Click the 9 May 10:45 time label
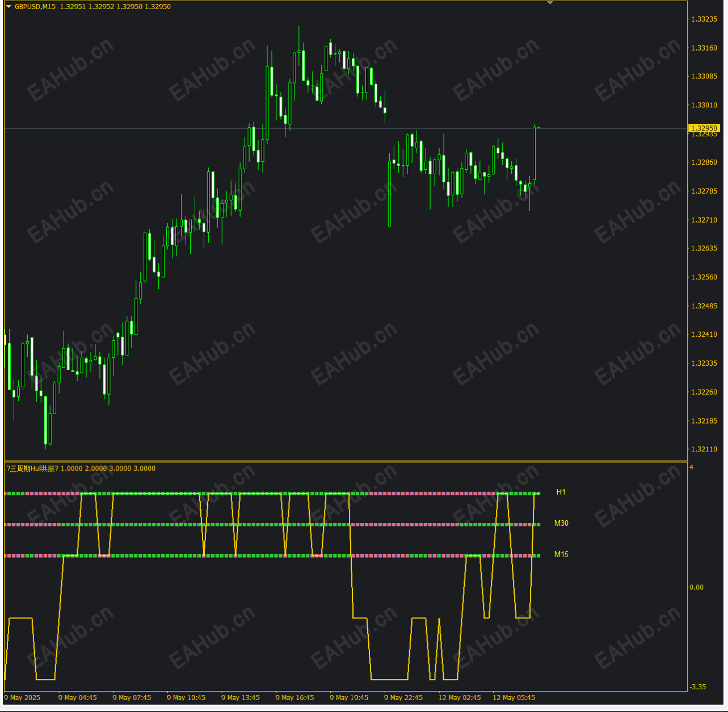728x712 pixels. [x=186, y=698]
